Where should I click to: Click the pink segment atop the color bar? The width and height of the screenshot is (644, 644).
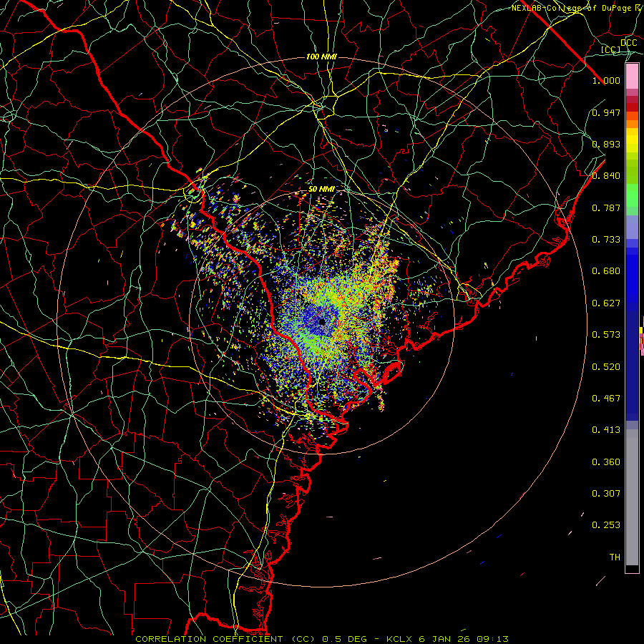632,77
